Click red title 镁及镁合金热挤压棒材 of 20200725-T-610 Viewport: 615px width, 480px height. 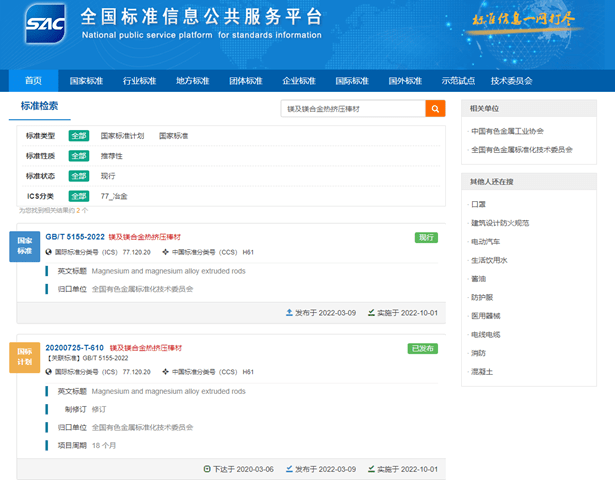click(x=146, y=348)
